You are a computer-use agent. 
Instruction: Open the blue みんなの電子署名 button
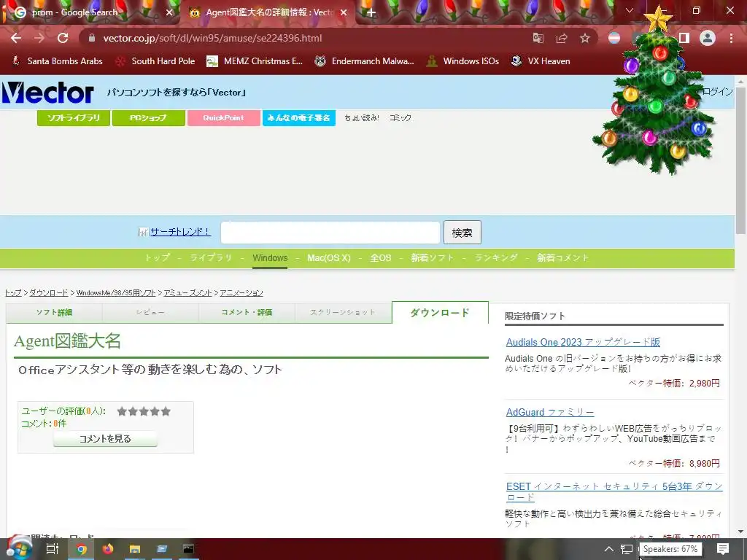pos(298,117)
